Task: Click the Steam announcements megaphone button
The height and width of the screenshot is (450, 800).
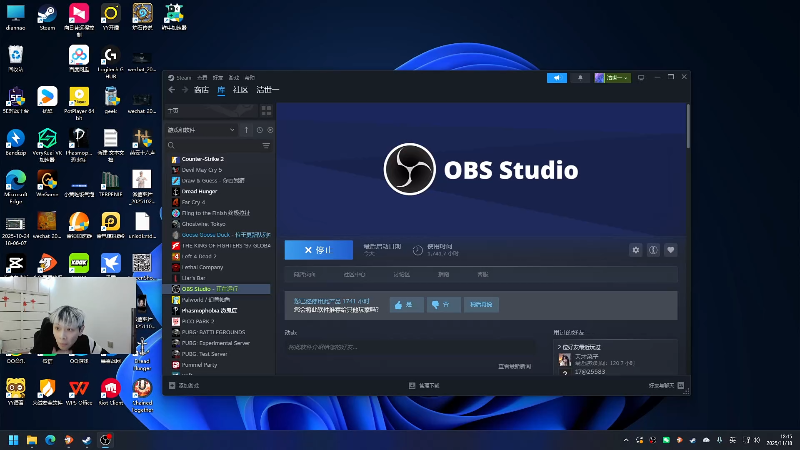Action: pyautogui.click(x=557, y=78)
